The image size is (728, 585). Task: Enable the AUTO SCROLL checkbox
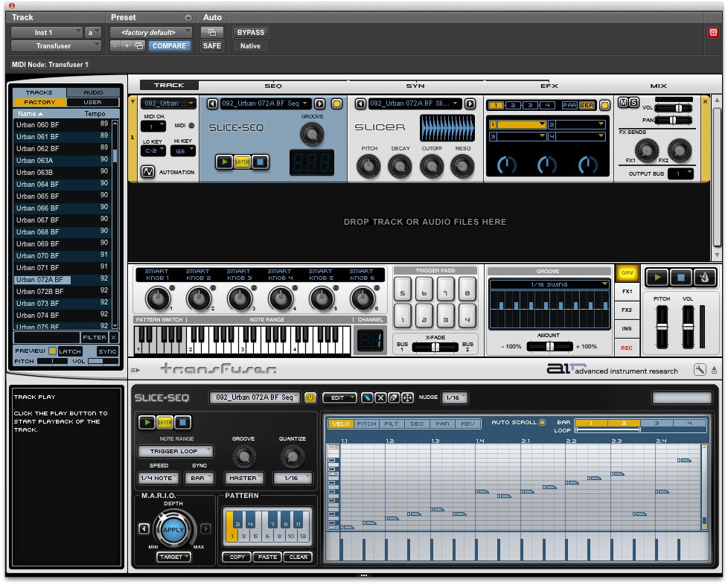pyautogui.click(x=542, y=423)
